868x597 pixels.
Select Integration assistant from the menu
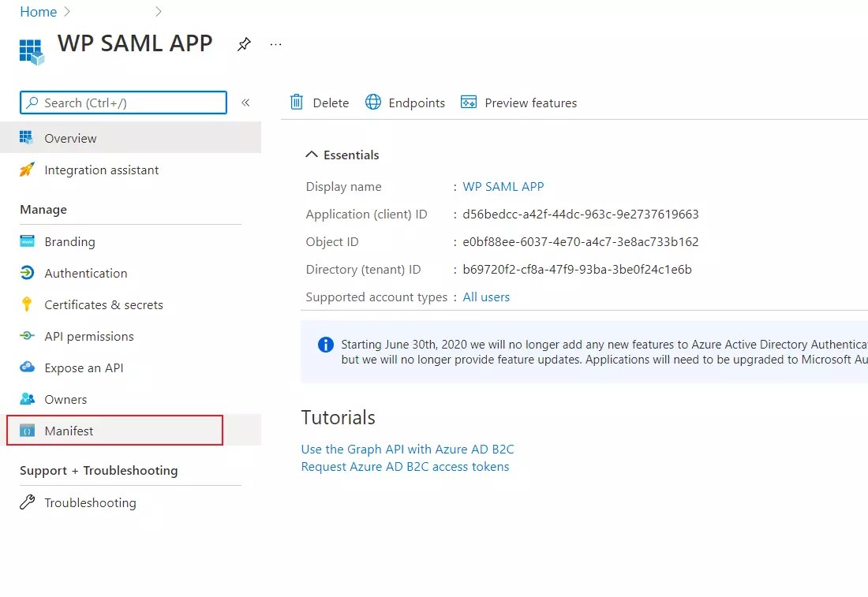coord(101,170)
